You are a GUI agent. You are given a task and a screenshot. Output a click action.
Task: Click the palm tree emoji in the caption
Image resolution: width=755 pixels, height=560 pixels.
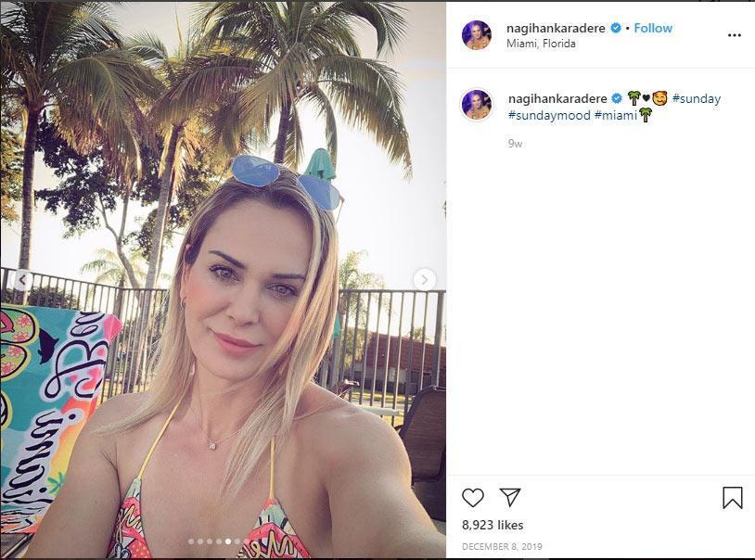633,98
